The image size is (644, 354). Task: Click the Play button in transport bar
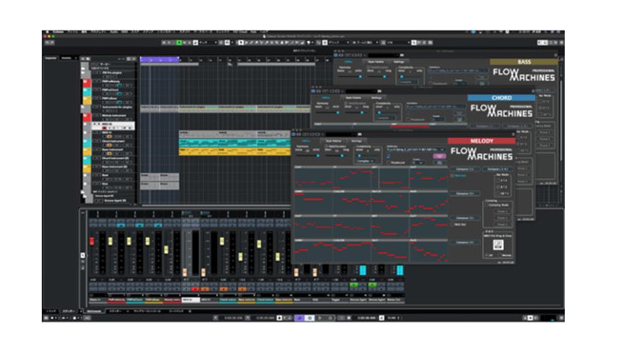[320, 318]
